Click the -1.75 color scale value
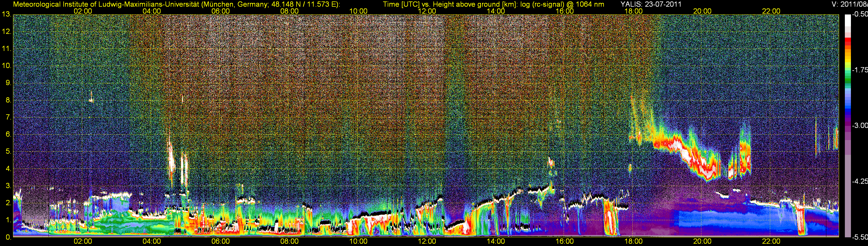This screenshot has height=246, width=868. coord(860,70)
